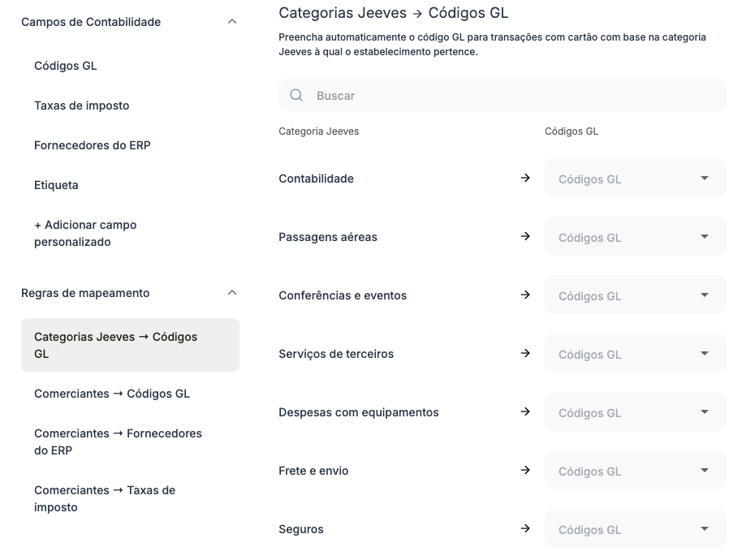Collapse the Campos de Contabilidade section
Image resolution: width=742 pixels, height=560 pixels.
pyautogui.click(x=232, y=22)
